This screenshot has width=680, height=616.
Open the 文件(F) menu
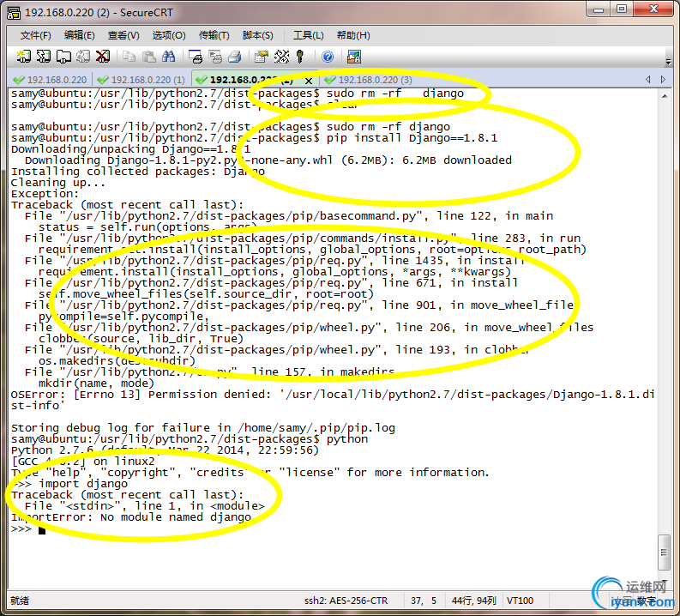(x=35, y=35)
